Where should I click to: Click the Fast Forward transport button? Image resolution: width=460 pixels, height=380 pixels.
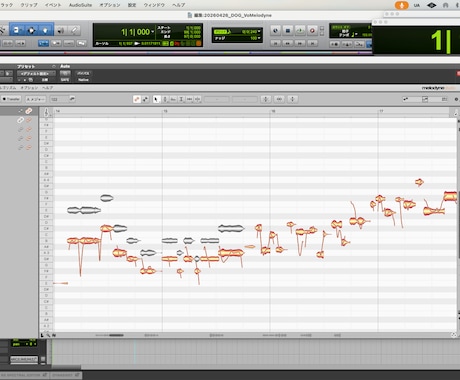(x=300, y=43)
